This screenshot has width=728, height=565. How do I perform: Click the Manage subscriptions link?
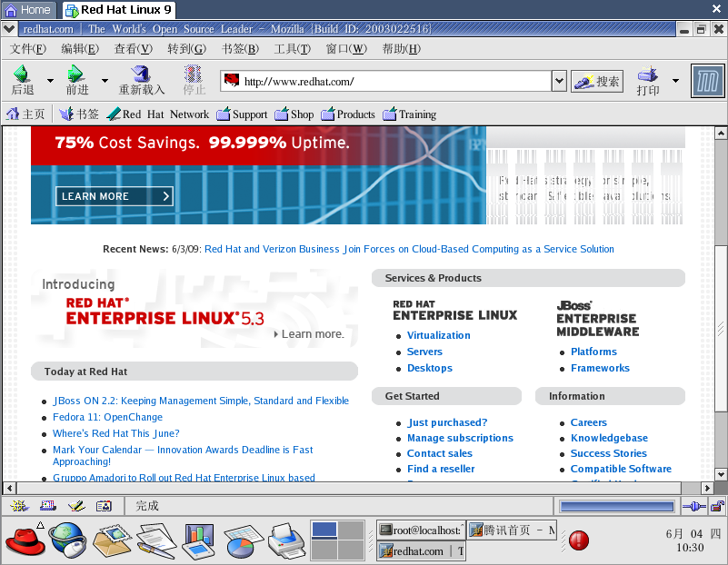(460, 438)
